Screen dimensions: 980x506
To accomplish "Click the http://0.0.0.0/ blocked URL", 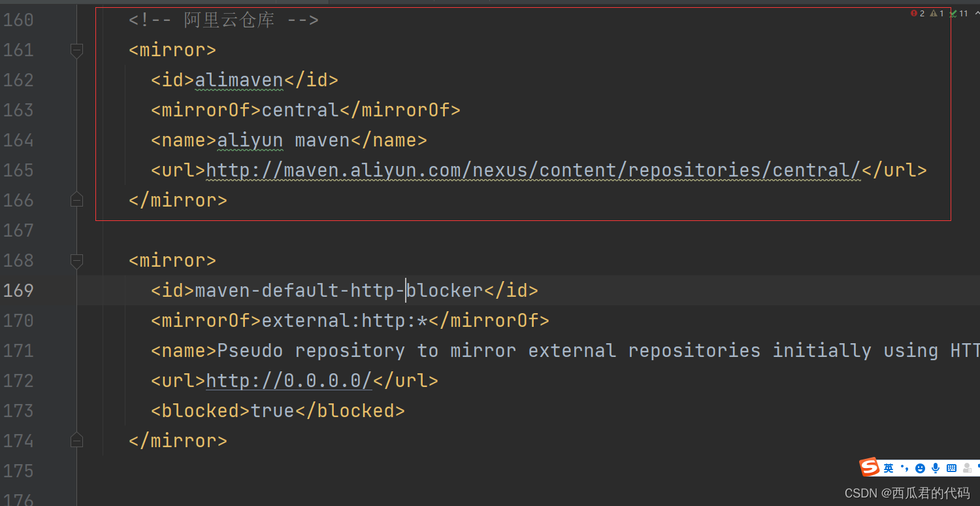I will click(288, 380).
